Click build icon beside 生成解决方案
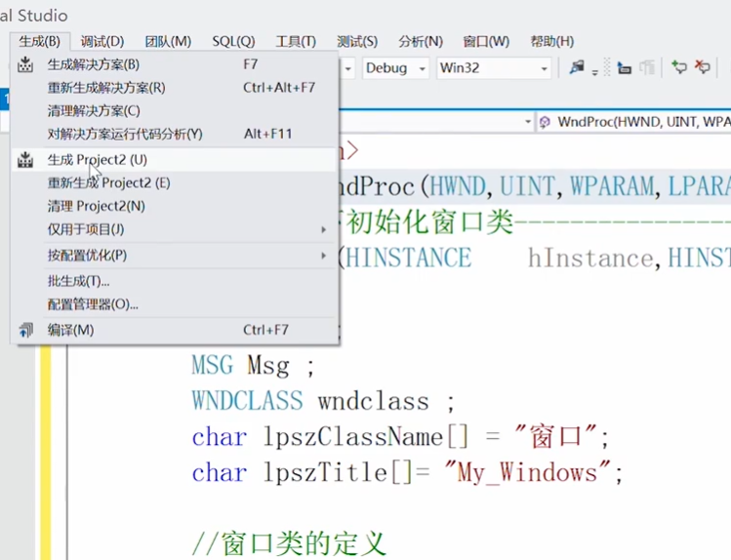Image resolution: width=731 pixels, height=560 pixels. (25, 64)
